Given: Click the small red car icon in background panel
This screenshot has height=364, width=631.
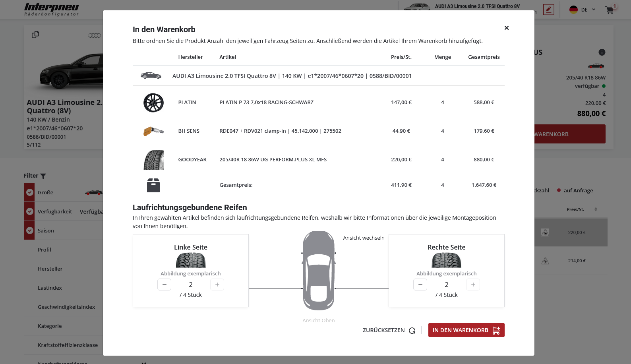Looking at the screenshot, I should tap(596, 66).
